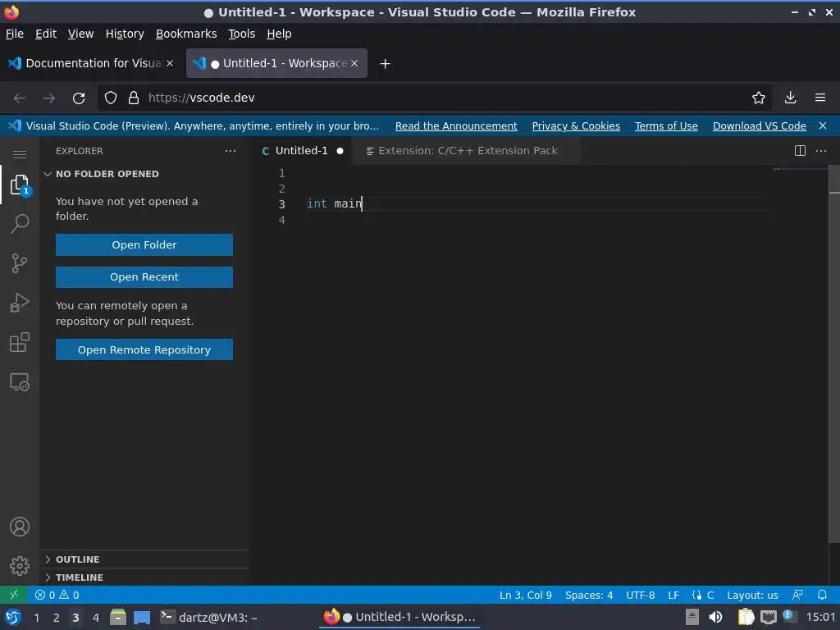This screenshot has height=630, width=840.
Task: Open notifications bell in status bar
Action: pyautogui.click(x=822, y=595)
